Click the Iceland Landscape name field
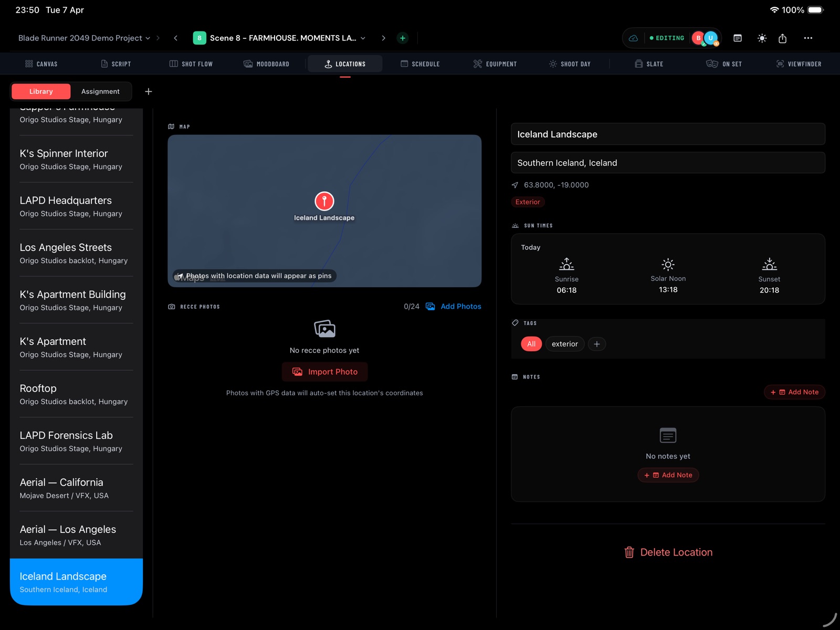 (x=667, y=134)
